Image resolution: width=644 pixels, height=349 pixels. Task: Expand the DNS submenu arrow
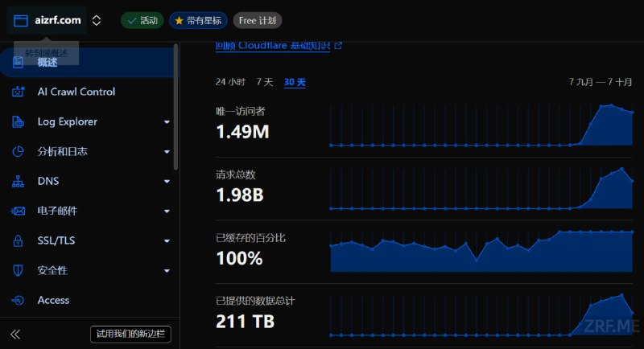click(167, 182)
